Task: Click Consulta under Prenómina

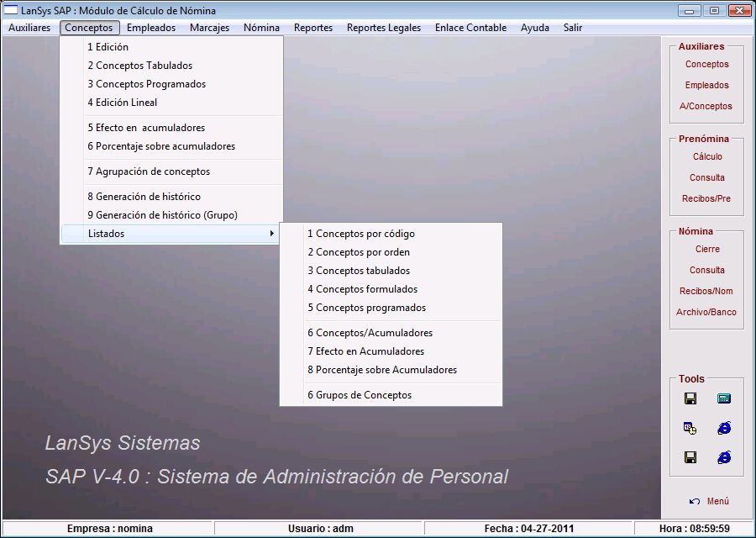Action: coord(706,177)
